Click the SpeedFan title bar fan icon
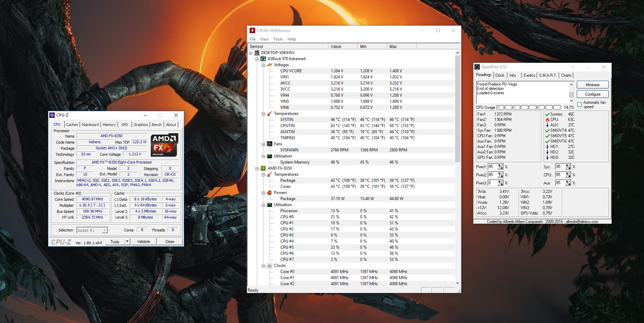 click(477, 67)
